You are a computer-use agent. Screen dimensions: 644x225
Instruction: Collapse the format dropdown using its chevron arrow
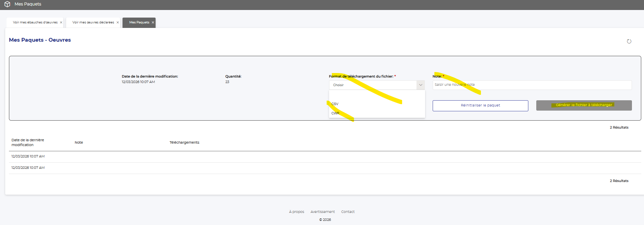421,85
